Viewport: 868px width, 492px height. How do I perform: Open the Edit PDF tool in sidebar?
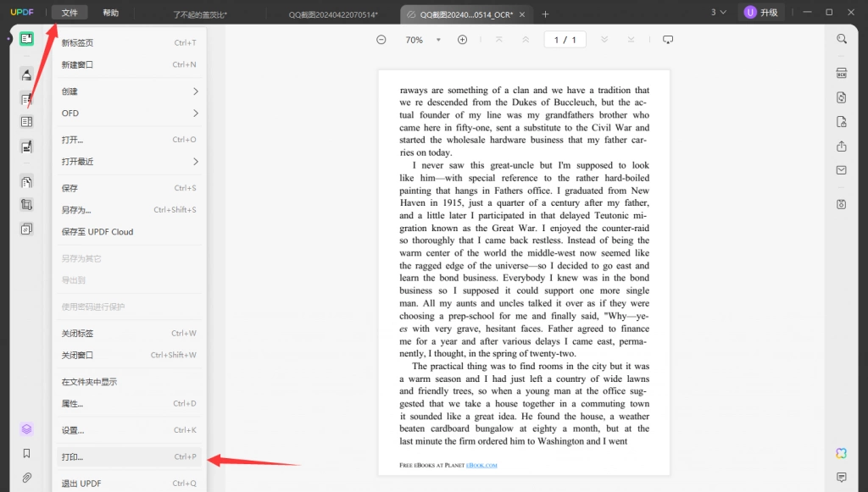(26, 100)
